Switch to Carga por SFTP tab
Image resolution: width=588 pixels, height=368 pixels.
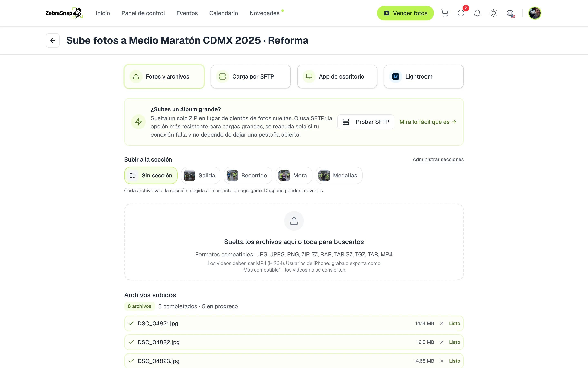(251, 76)
